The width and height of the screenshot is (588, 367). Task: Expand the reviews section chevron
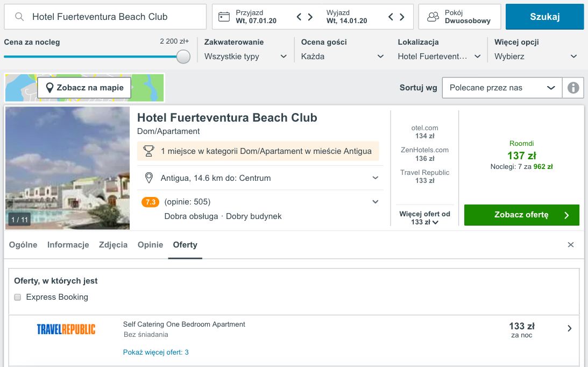point(376,202)
